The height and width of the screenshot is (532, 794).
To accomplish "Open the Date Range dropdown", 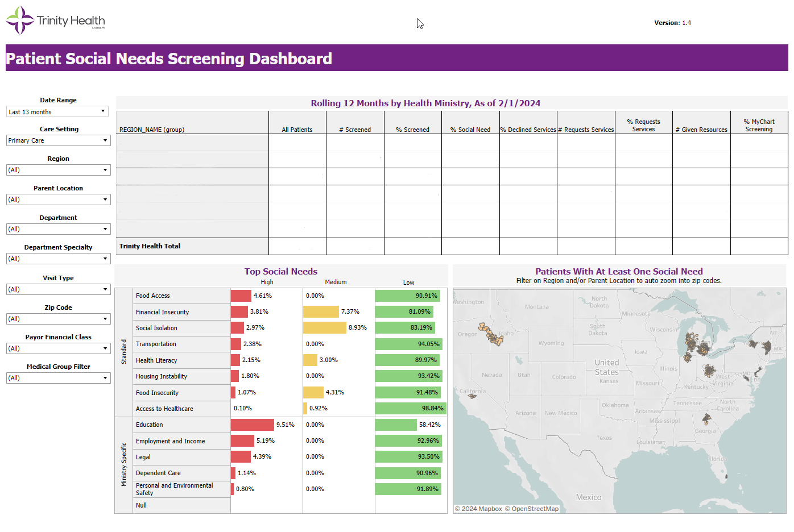I will (57, 112).
